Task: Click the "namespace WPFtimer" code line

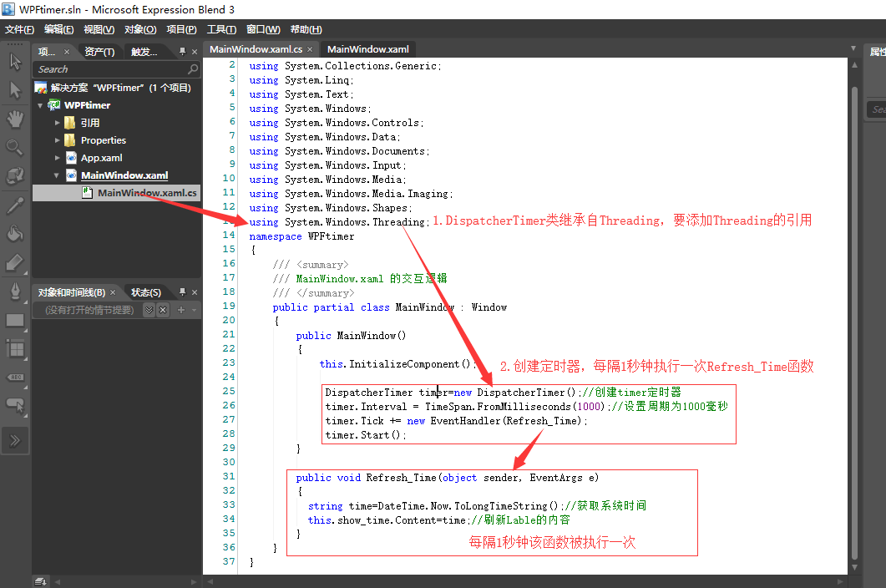Action: (301, 236)
